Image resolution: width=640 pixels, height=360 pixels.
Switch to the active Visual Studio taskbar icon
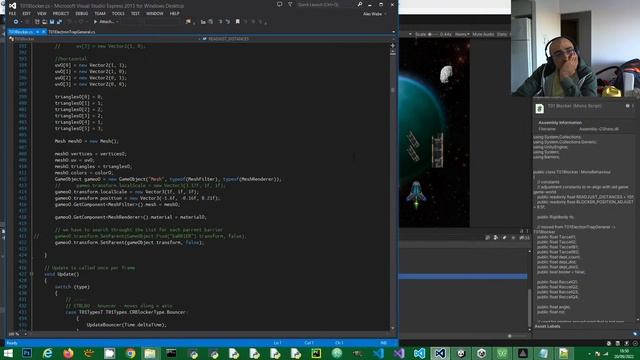coord(440,353)
